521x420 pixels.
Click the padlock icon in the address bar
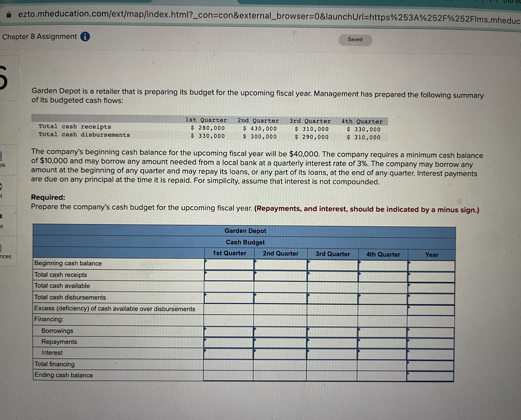click(9, 15)
